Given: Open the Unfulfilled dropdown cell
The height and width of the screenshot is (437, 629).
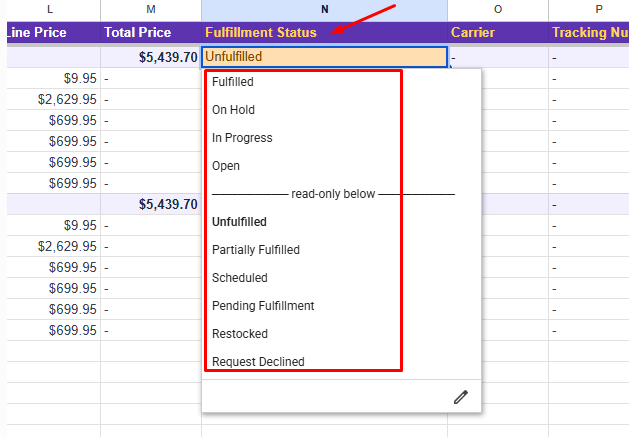Looking at the screenshot, I should [325, 57].
